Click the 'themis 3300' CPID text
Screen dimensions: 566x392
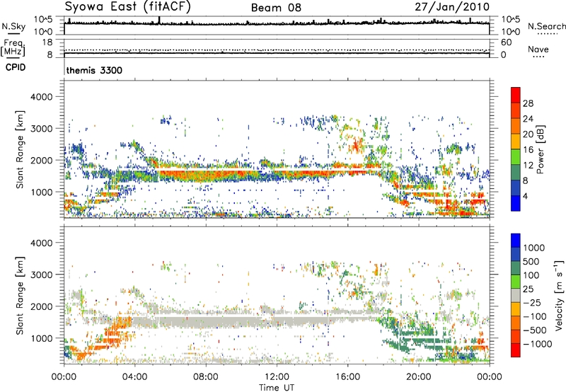point(94,70)
